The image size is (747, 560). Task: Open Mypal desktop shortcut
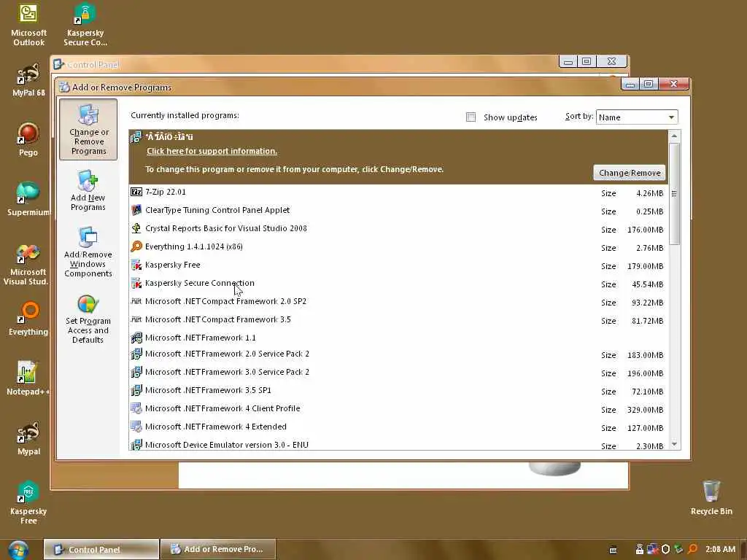28,438
